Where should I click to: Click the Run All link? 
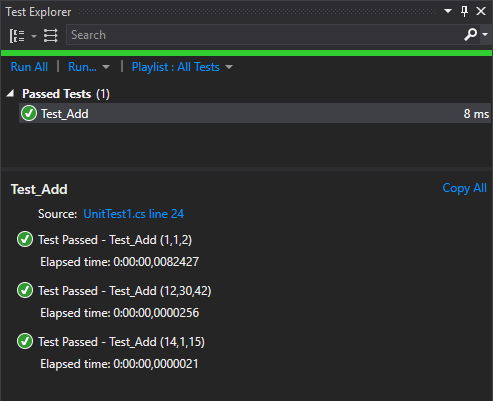[x=29, y=67]
